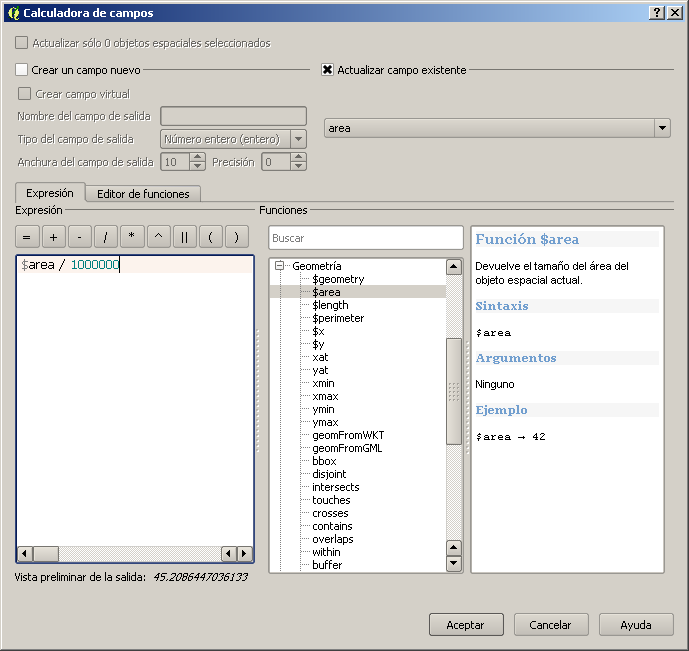Click function list scroll up arrow
Screen dimensions: 689x651
(x=454, y=267)
